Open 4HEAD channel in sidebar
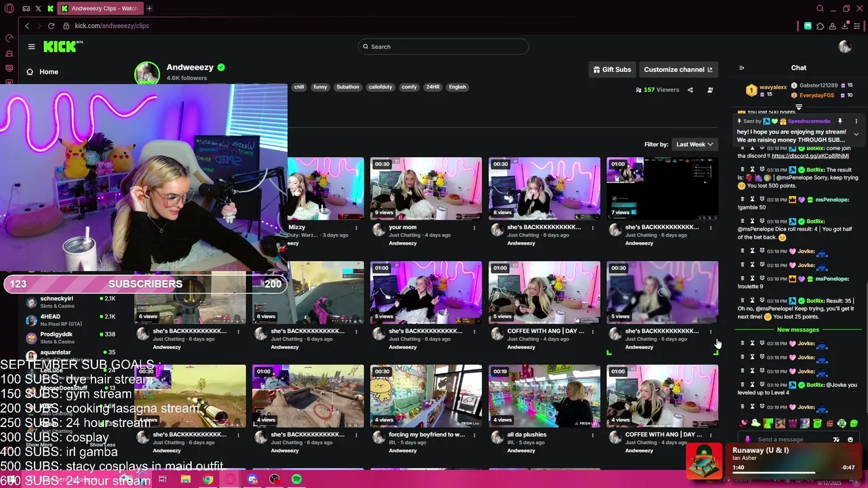The height and width of the screenshot is (488, 868). click(x=71, y=320)
